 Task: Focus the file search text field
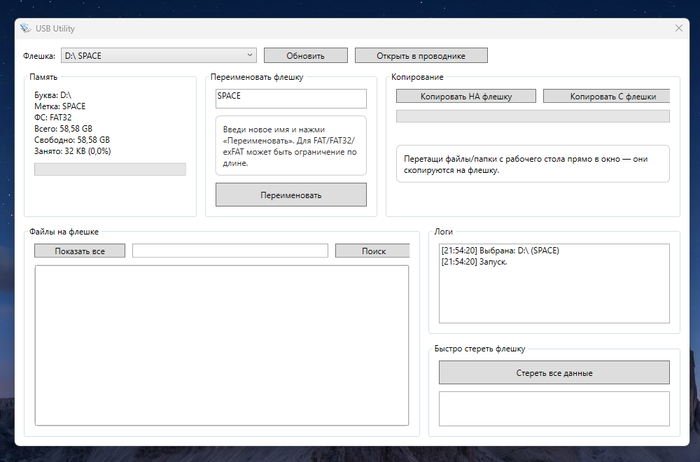[x=230, y=251]
